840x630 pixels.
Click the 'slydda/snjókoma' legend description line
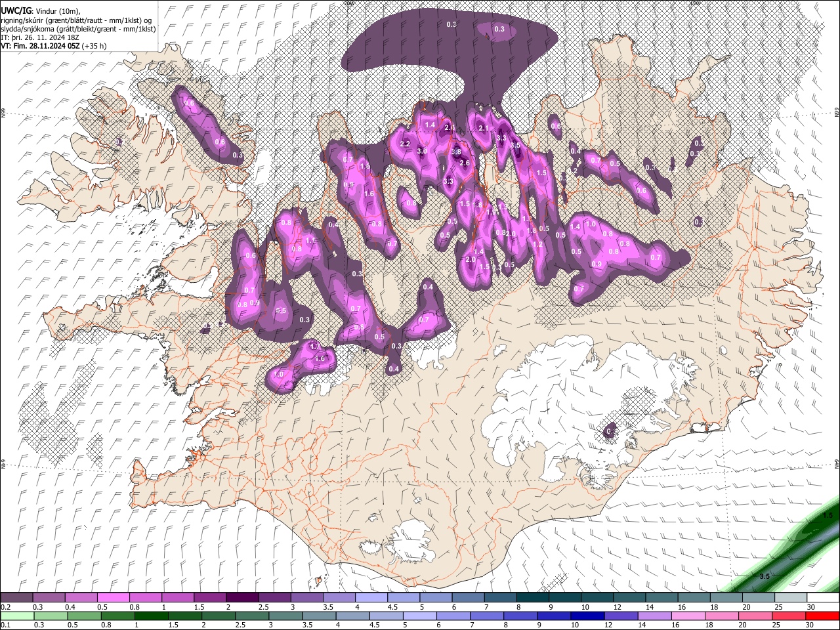click(78, 28)
